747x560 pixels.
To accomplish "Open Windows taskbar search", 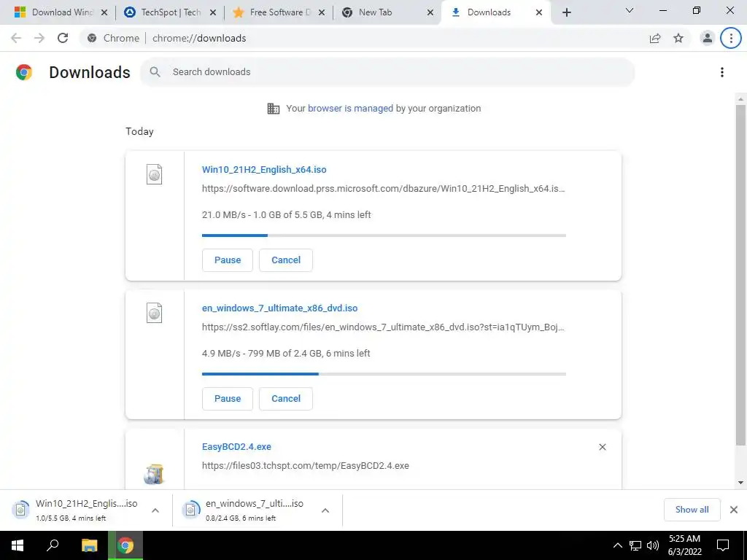I will [x=53, y=545].
